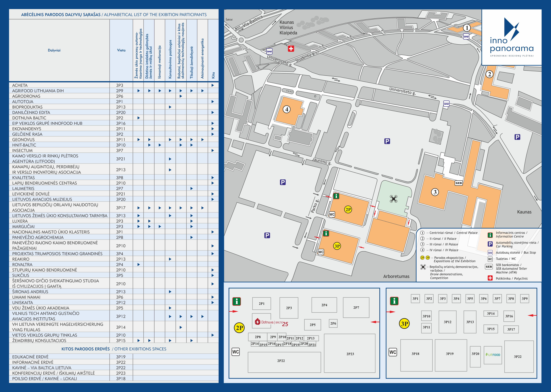Viewport: 551px width, 392px height.
Task: Click the bus stop icon near Universiteto g. west
Action: coord(269,51)
